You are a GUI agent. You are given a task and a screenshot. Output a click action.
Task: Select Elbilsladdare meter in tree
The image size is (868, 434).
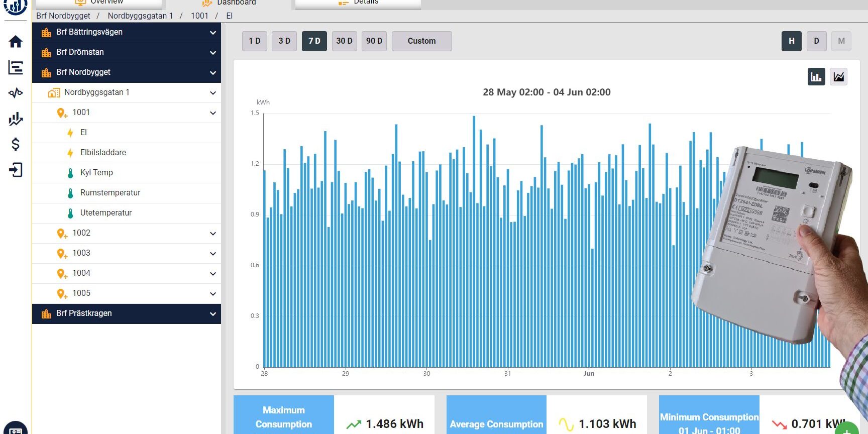tap(103, 153)
